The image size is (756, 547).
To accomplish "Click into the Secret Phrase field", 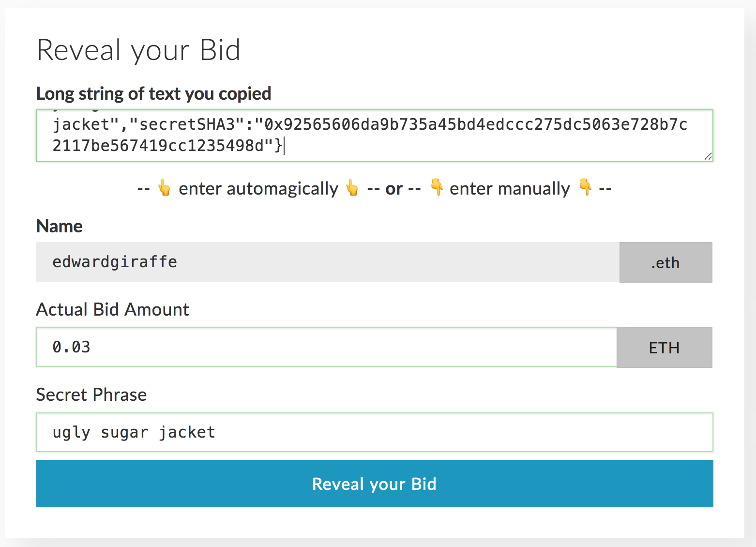I will pyautogui.click(x=374, y=432).
